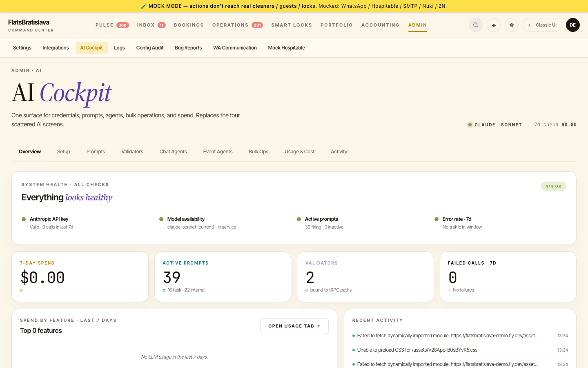Image resolution: width=588 pixels, height=368 pixels.
Task: Open the Logs sub-tab
Action: click(119, 48)
